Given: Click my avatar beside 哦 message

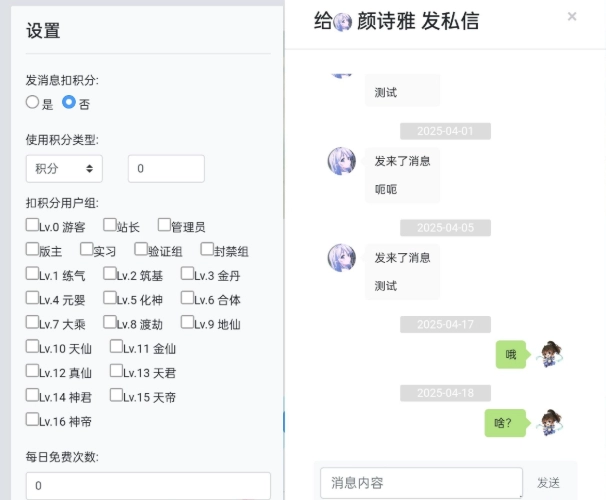Looking at the screenshot, I should 549,354.
